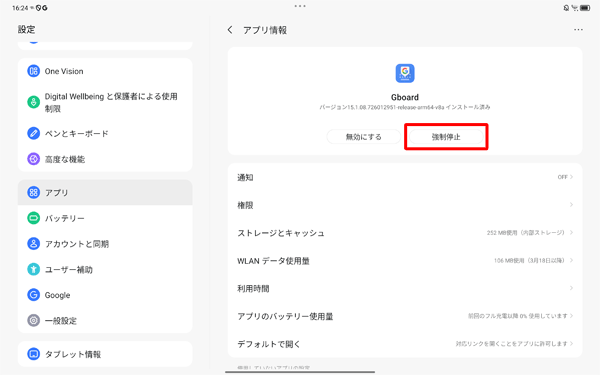Expand the 利用時間 chevron
This screenshot has width=600, height=375.
click(571, 288)
